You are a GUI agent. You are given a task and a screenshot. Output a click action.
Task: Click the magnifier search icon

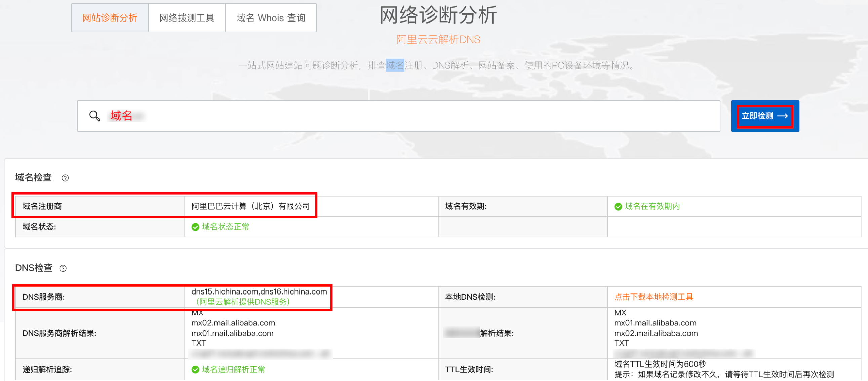(x=95, y=116)
